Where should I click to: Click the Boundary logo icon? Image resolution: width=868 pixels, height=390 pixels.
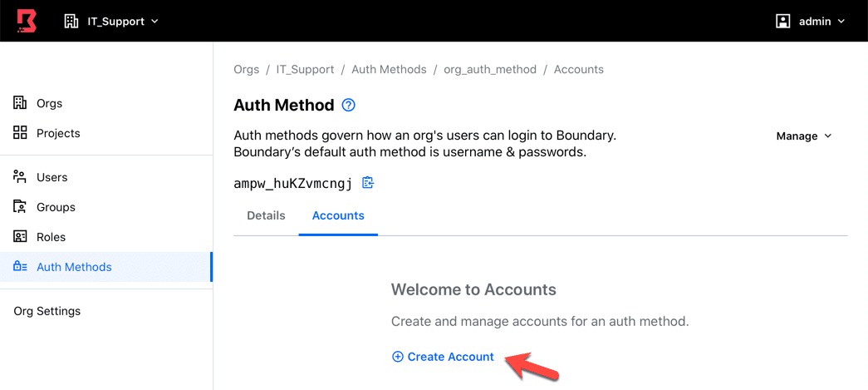[x=27, y=21]
